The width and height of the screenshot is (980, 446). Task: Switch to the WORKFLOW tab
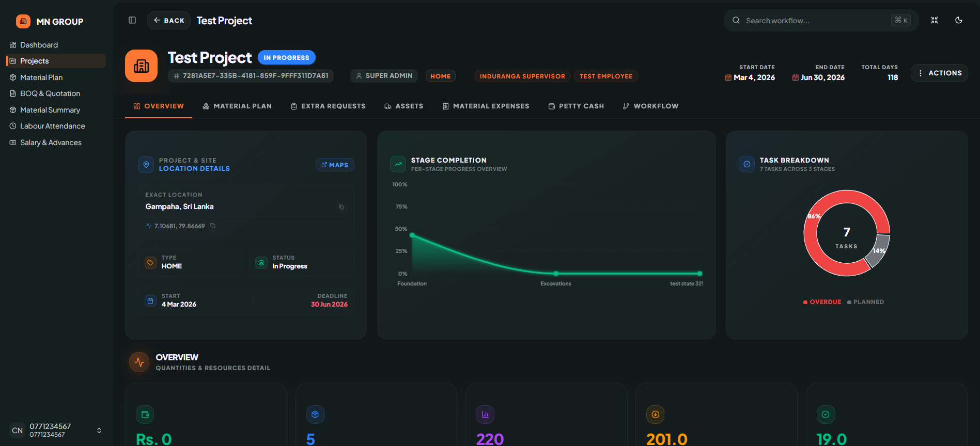pyautogui.click(x=650, y=106)
